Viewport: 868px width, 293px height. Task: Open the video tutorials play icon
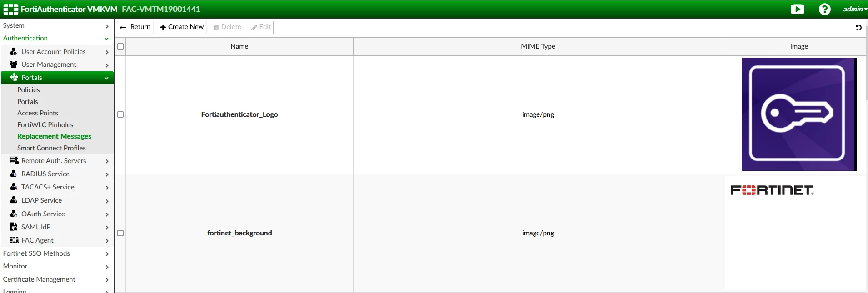pyautogui.click(x=797, y=9)
